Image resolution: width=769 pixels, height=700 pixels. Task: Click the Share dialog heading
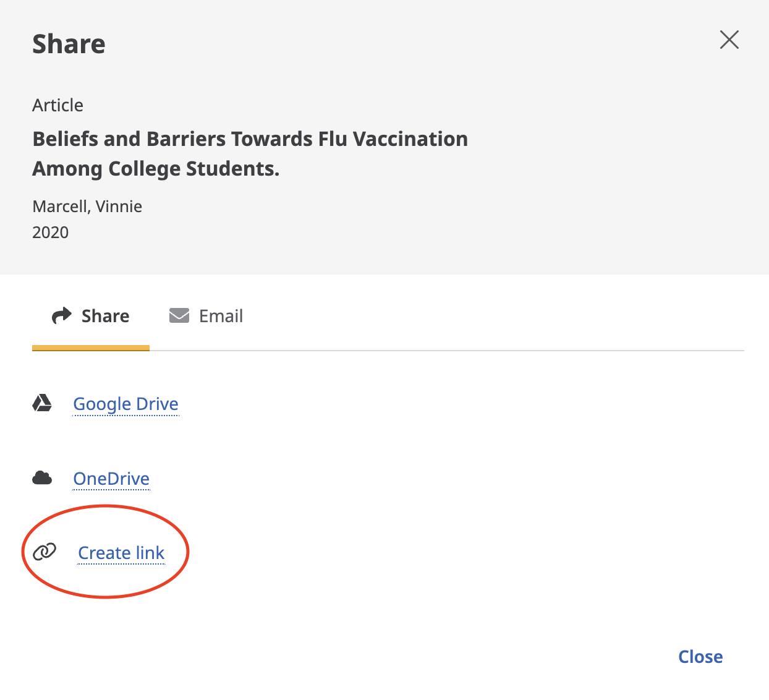[x=69, y=44]
